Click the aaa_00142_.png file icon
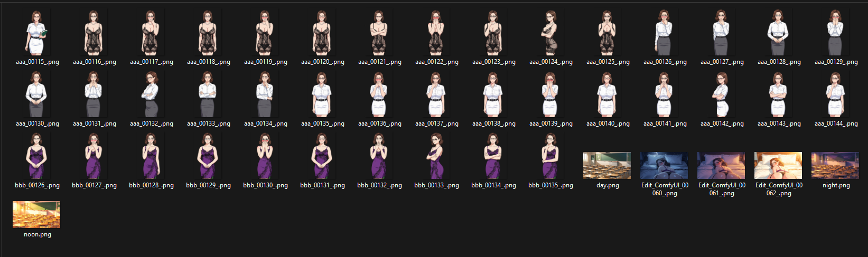Screen dimensions: 868x257 tap(721, 94)
